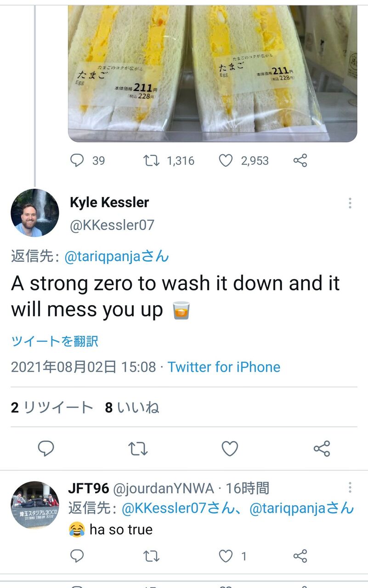368x588 pixels.
Task: Reply to the egg sandwich tweet
Action: click(x=77, y=160)
